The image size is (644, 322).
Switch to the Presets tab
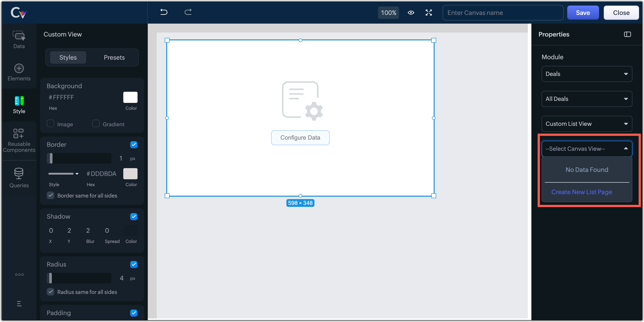[x=114, y=57]
